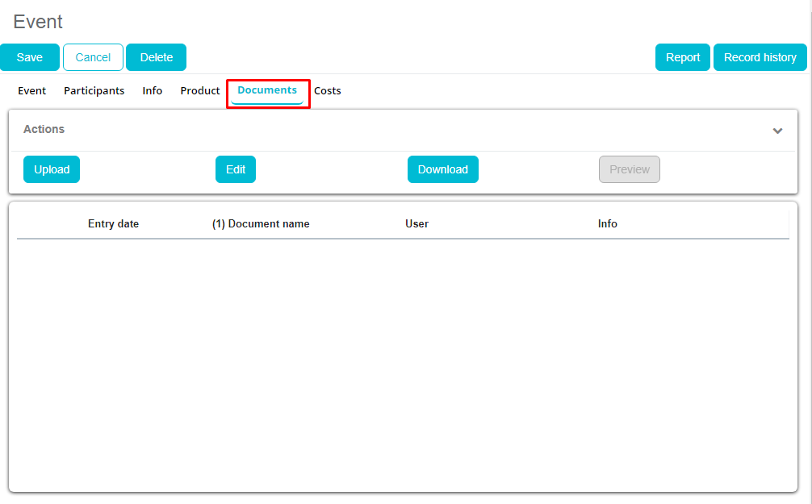Collapse the Actions panel chevron
Screen dimensions: 812x504
point(777,131)
